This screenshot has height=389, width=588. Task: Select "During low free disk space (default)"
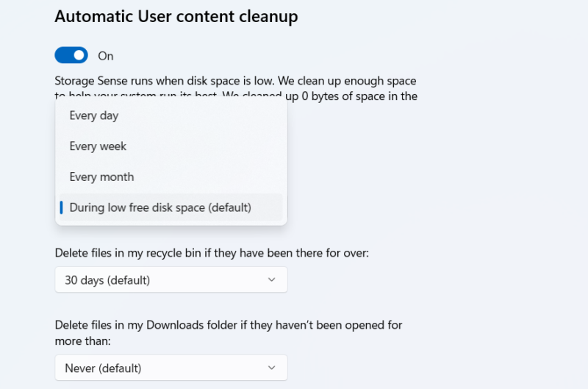160,207
